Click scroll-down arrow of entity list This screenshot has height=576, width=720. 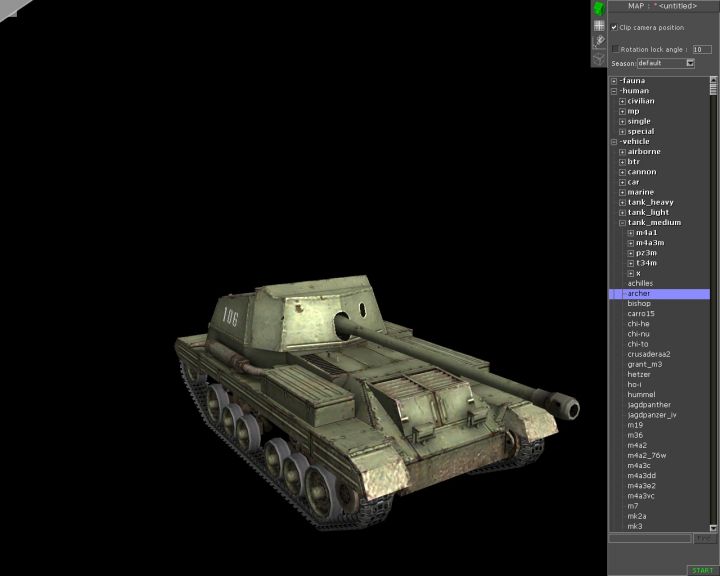click(714, 528)
